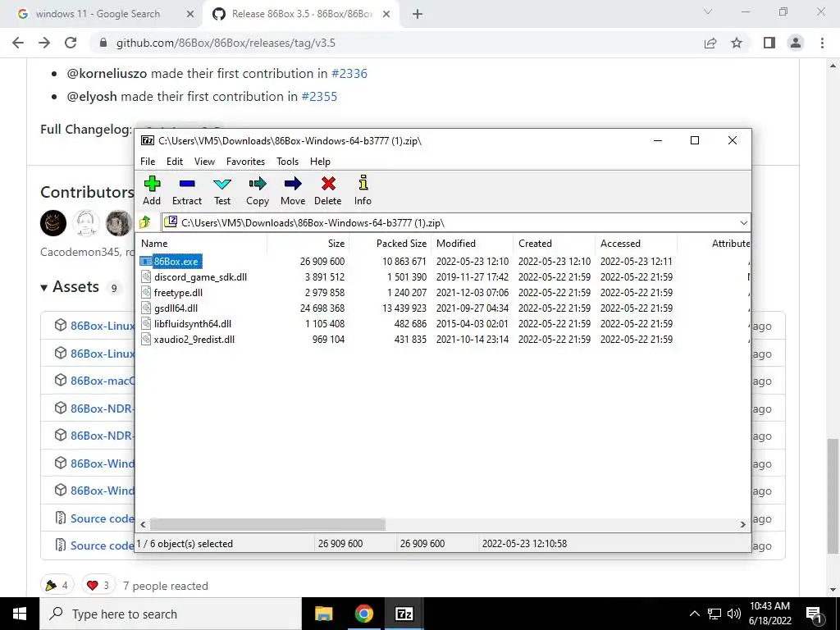The width and height of the screenshot is (840, 630).
Task: Sort the file list by Name column
Action: pyautogui.click(x=202, y=243)
